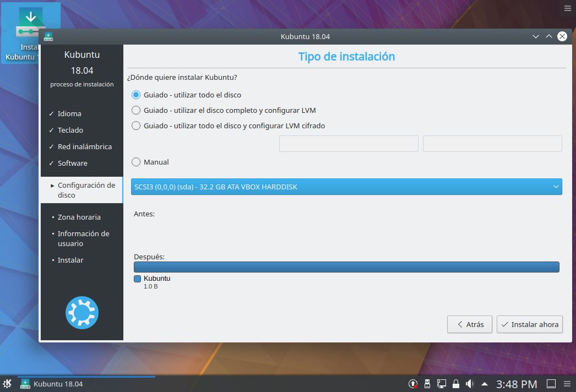Open the update notifier tray icon
The image size is (576, 392).
click(413, 384)
